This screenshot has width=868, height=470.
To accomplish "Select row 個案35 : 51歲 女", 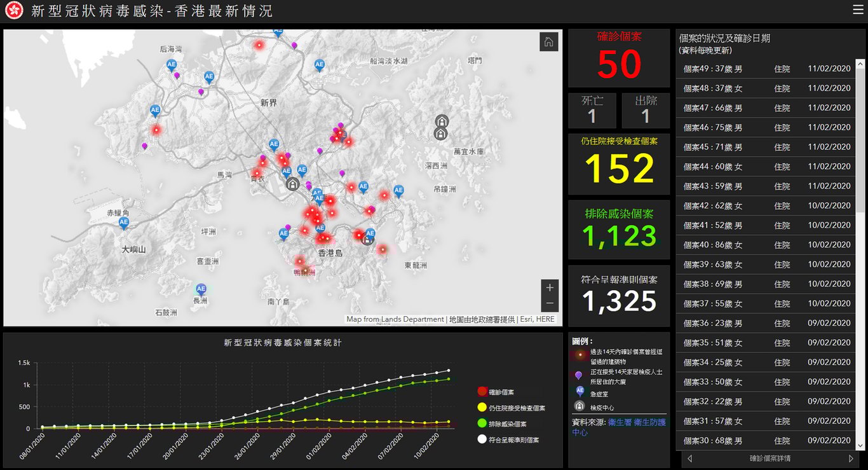I will coord(766,343).
